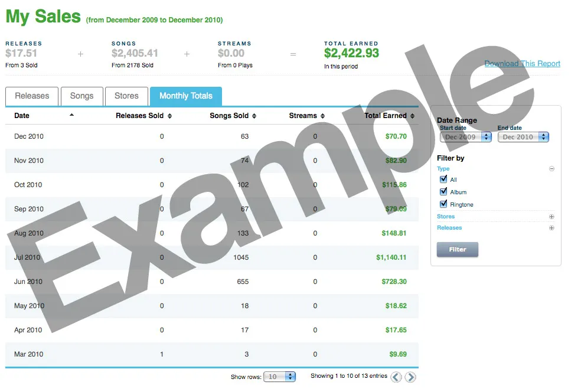
Task: Collapse the Type filter section
Action: 551,169
